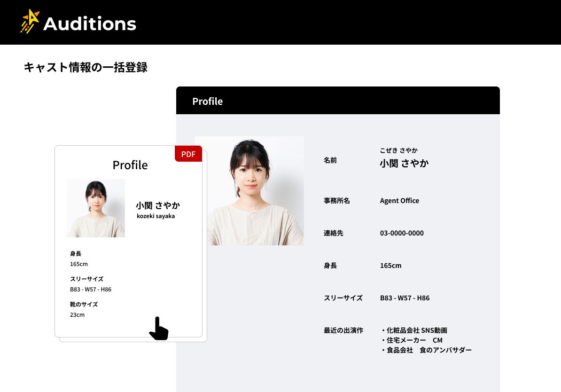Click the Auditions rocket logo icon

coord(29,22)
